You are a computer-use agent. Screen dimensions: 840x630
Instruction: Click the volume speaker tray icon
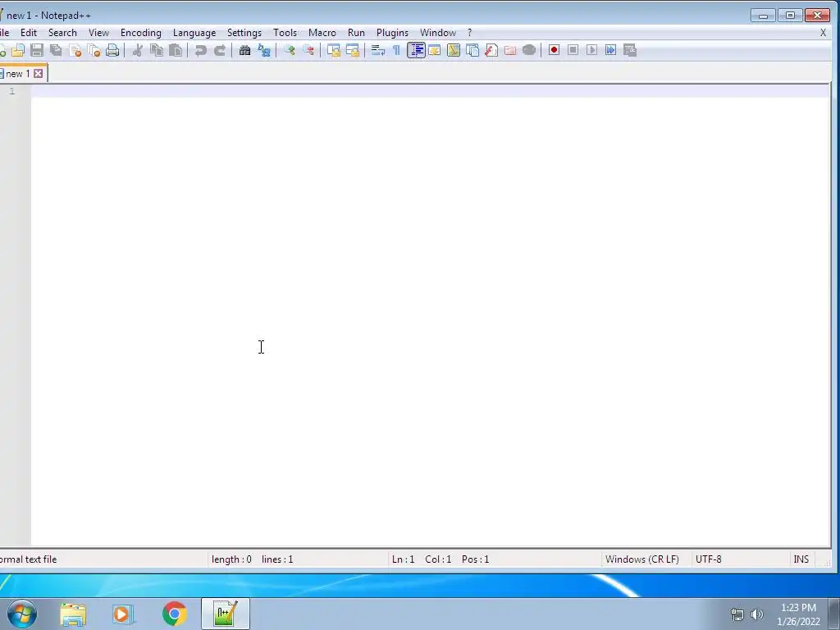[757, 614]
